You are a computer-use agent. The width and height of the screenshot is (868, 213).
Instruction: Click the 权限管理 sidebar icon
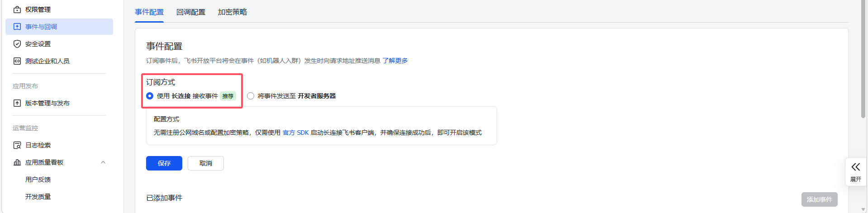17,9
